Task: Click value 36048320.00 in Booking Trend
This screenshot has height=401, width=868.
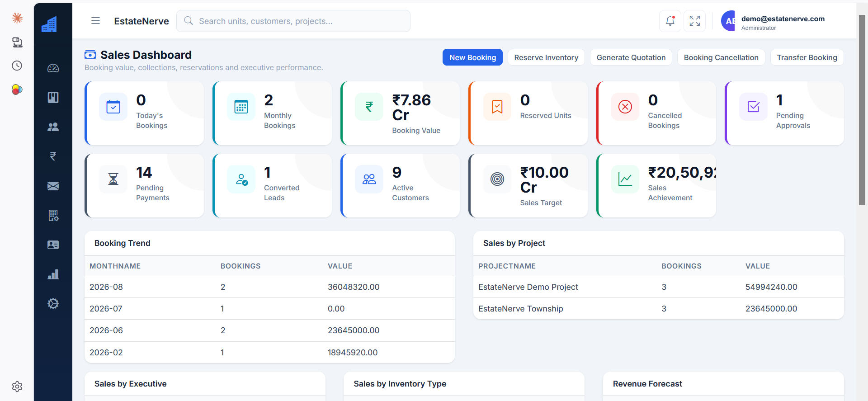Action: click(354, 287)
